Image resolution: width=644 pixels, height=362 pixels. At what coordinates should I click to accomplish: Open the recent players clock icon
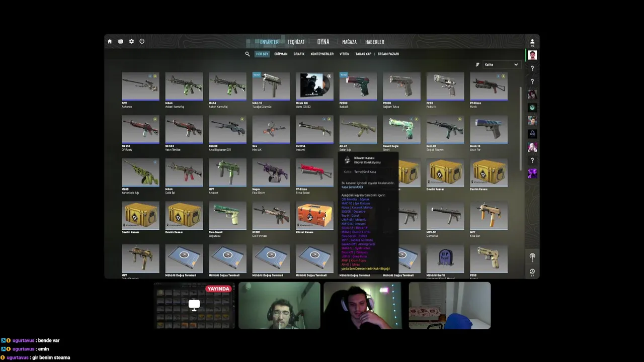[x=532, y=271]
